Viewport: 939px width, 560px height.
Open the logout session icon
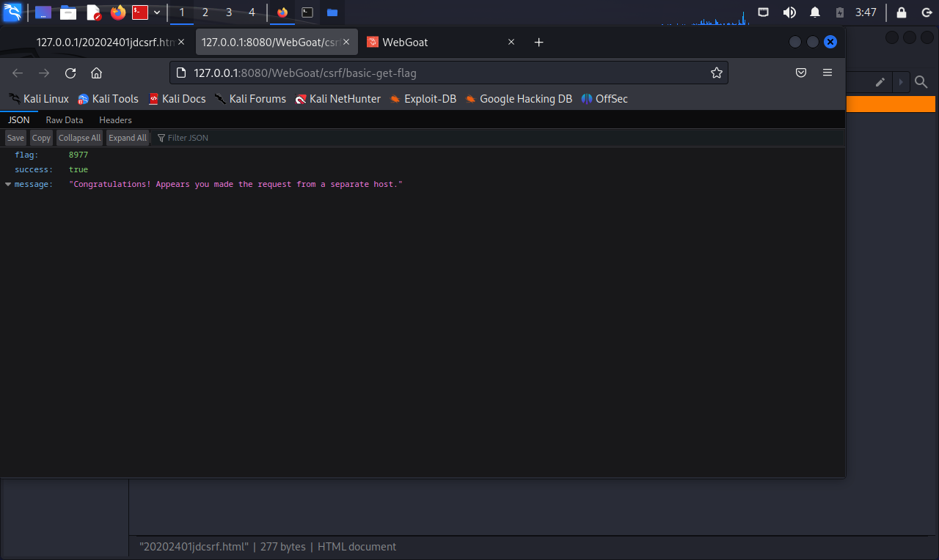pos(926,12)
